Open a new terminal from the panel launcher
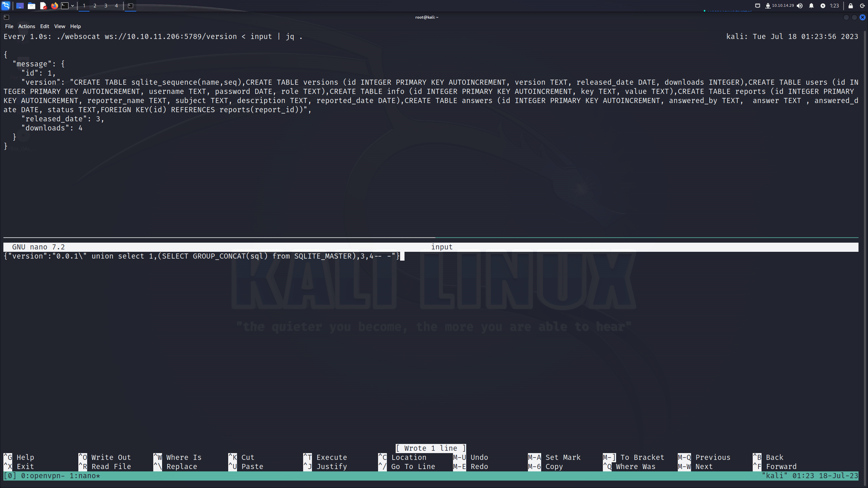This screenshot has width=868, height=488. (65, 5)
